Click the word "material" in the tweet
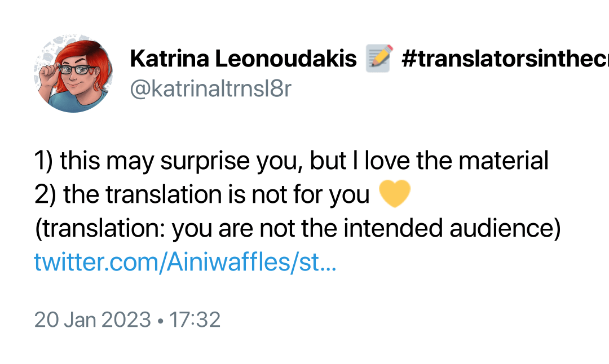The width and height of the screenshot is (609, 364). pos(504,160)
